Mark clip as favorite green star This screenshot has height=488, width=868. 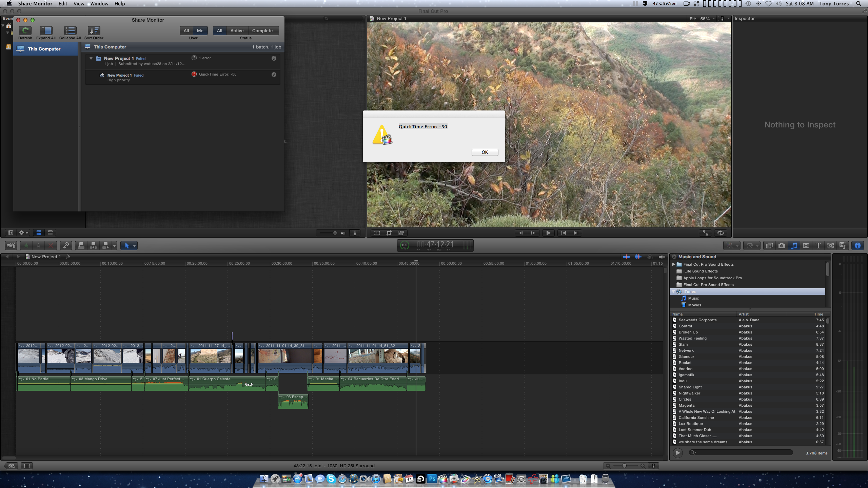[26, 246]
